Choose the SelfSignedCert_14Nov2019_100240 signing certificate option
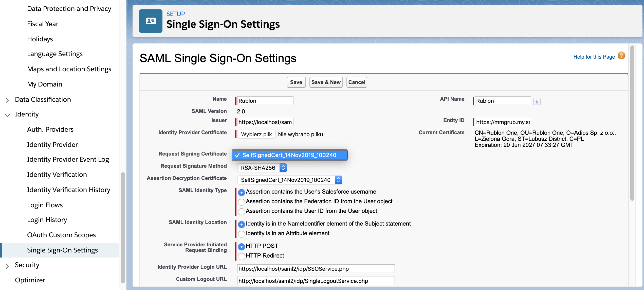644x290 pixels. click(x=289, y=155)
